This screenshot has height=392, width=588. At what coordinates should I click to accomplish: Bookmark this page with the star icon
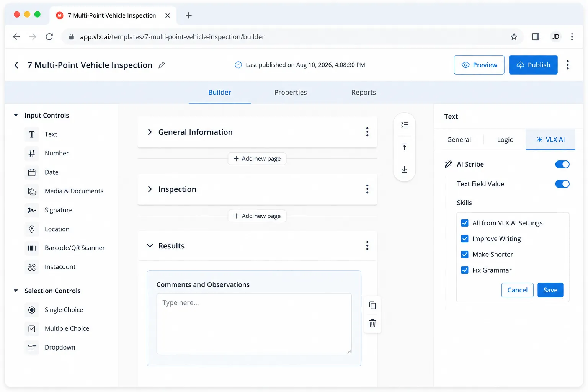514,37
